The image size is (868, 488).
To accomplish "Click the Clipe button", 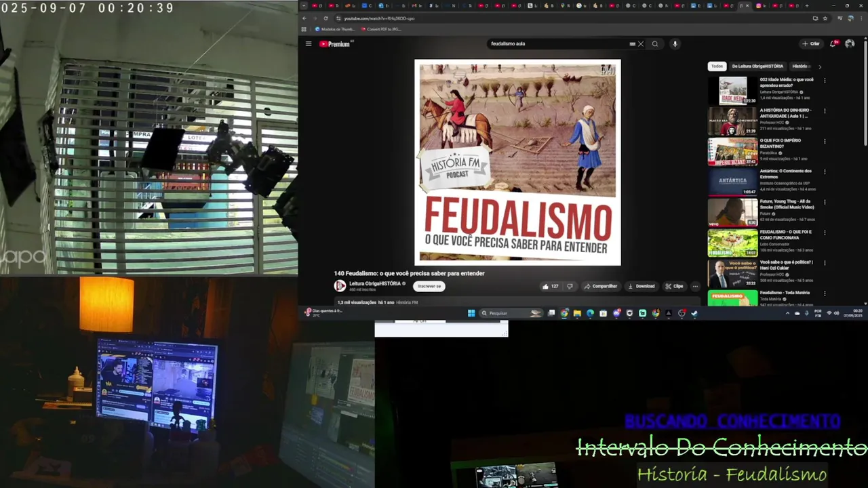I will 675,286.
